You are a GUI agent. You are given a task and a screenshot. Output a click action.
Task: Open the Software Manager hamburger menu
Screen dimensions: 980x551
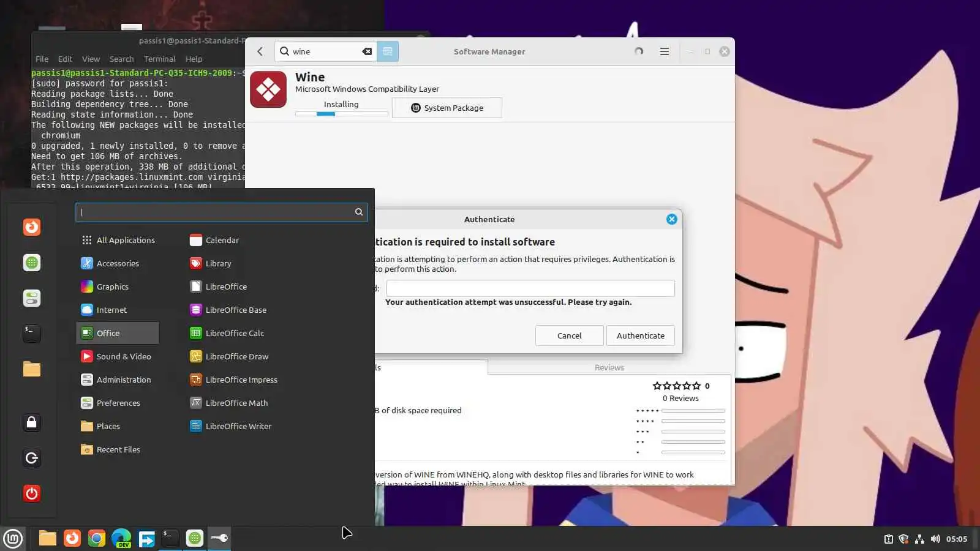tap(665, 51)
